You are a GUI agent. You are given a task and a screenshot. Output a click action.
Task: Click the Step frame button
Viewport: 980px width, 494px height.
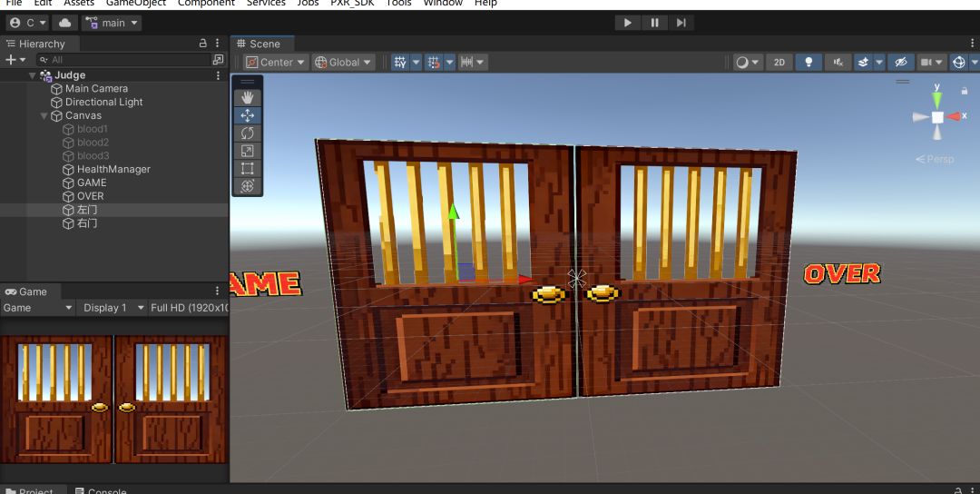click(681, 23)
